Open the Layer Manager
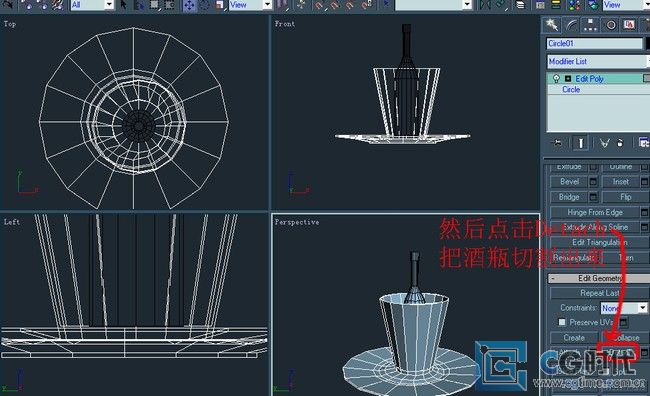The height and width of the screenshot is (396, 650). [x=520, y=5]
